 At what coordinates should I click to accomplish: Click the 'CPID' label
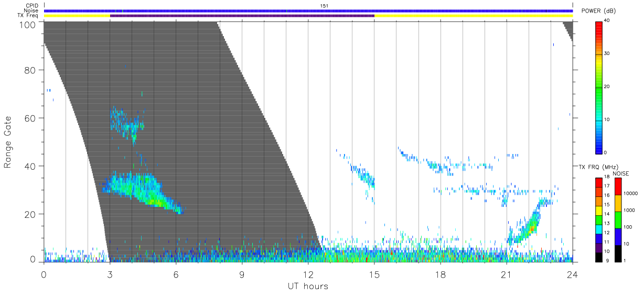pyautogui.click(x=32, y=6)
